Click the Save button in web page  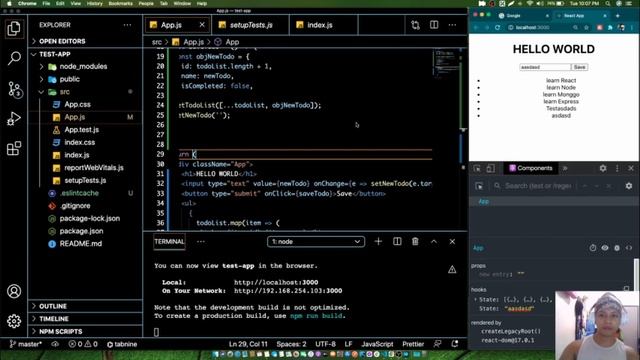point(580,67)
